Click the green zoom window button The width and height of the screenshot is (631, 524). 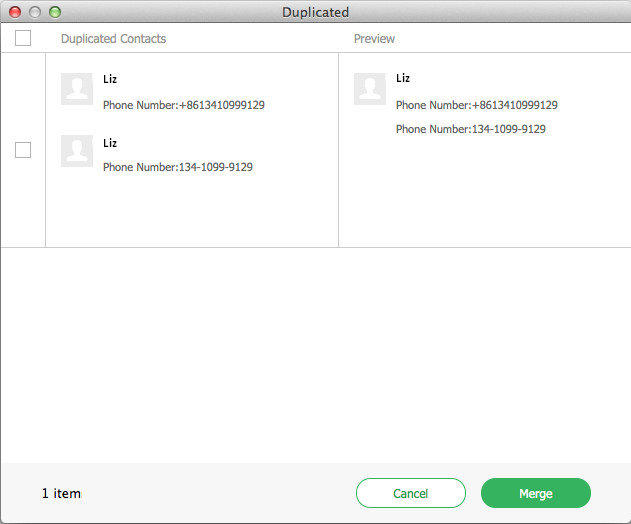(55, 12)
